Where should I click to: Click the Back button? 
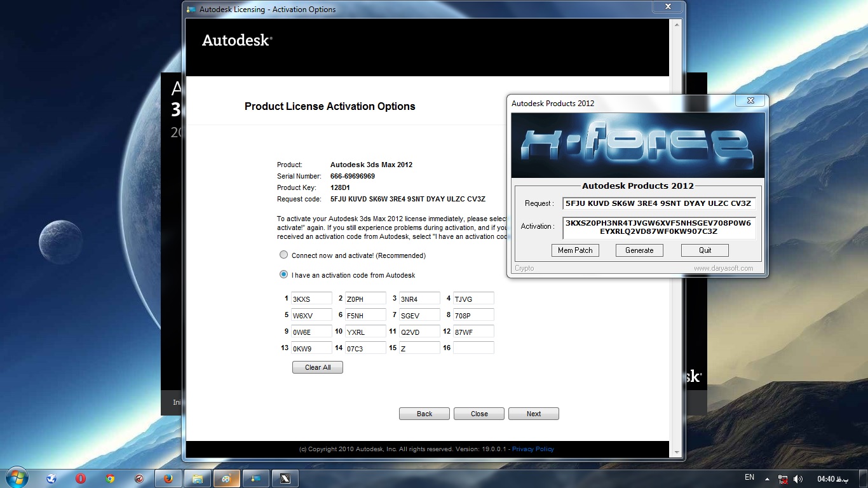click(424, 414)
